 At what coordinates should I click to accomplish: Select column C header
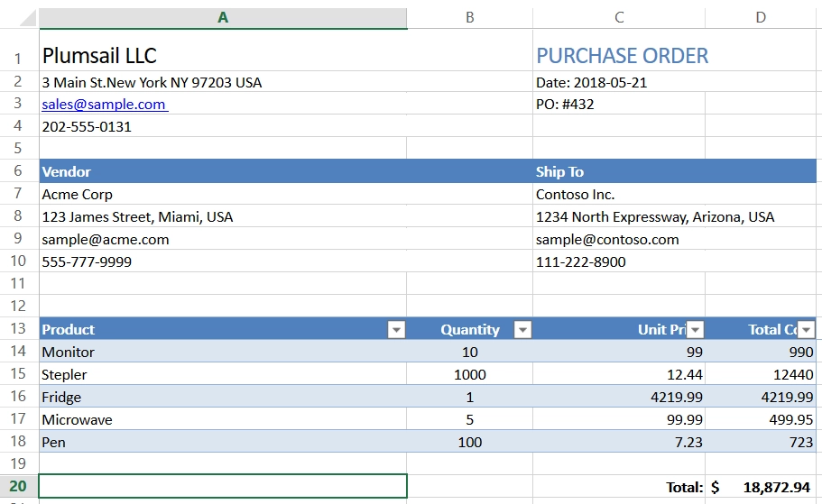(619, 18)
